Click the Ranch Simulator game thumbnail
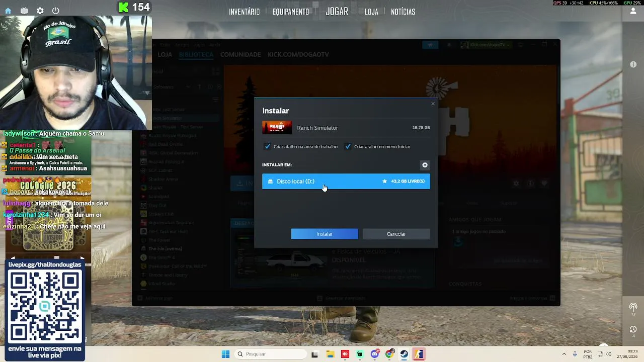Image resolution: width=644 pixels, height=362 pixels. tap(277, 128)
